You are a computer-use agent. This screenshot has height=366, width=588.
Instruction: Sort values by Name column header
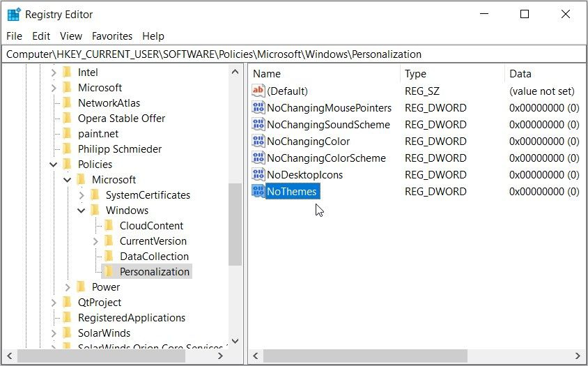tap(267, 74)
